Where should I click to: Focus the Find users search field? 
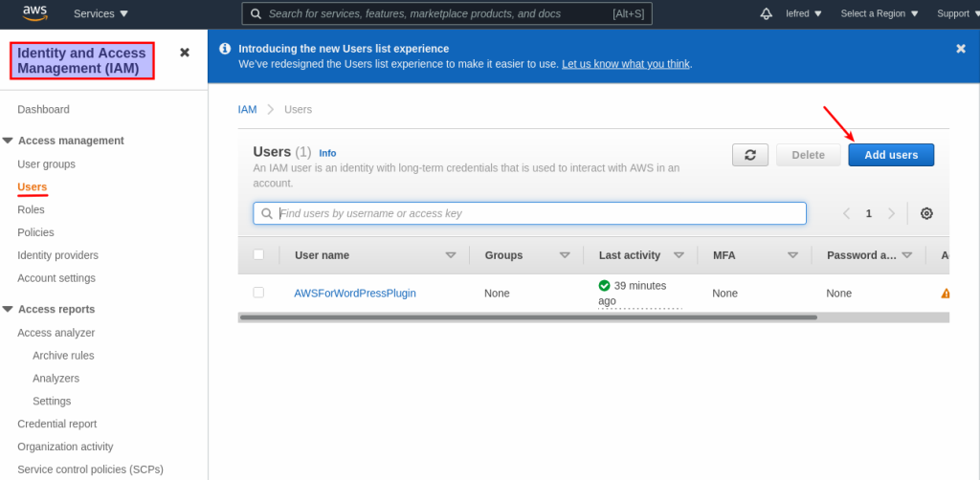529,213
